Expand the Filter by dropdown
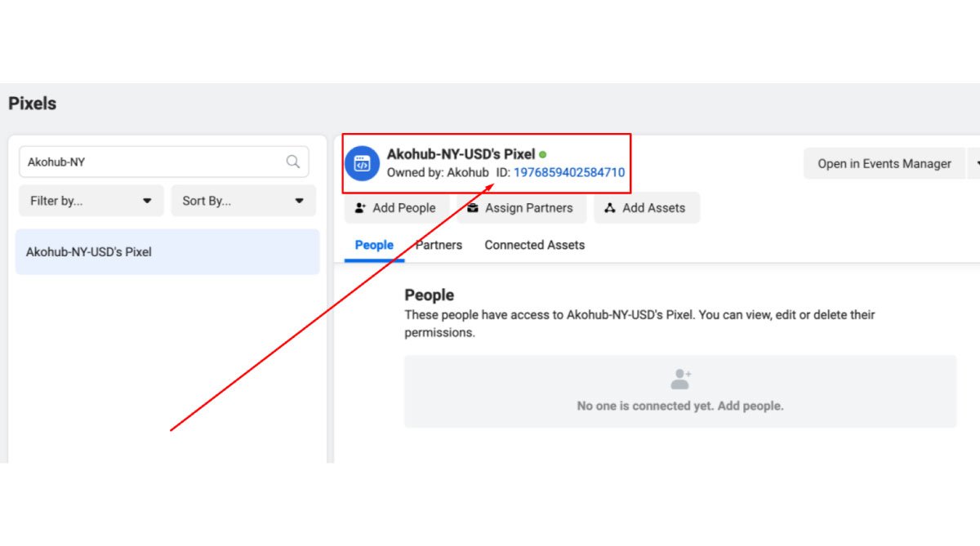The width and height of the screenshot is (980, 546). pos(91,201)
